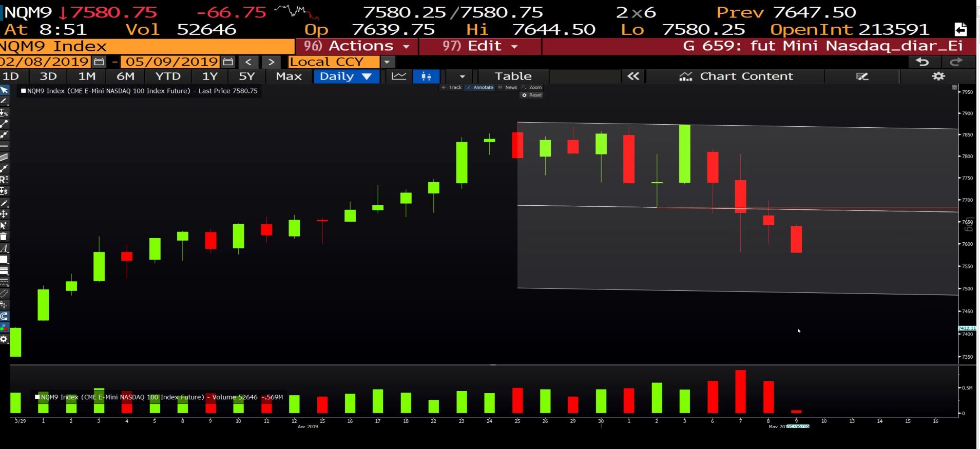The image size is (980, 449).
Task: Go to next date range arrow
Action: point(271,62)
